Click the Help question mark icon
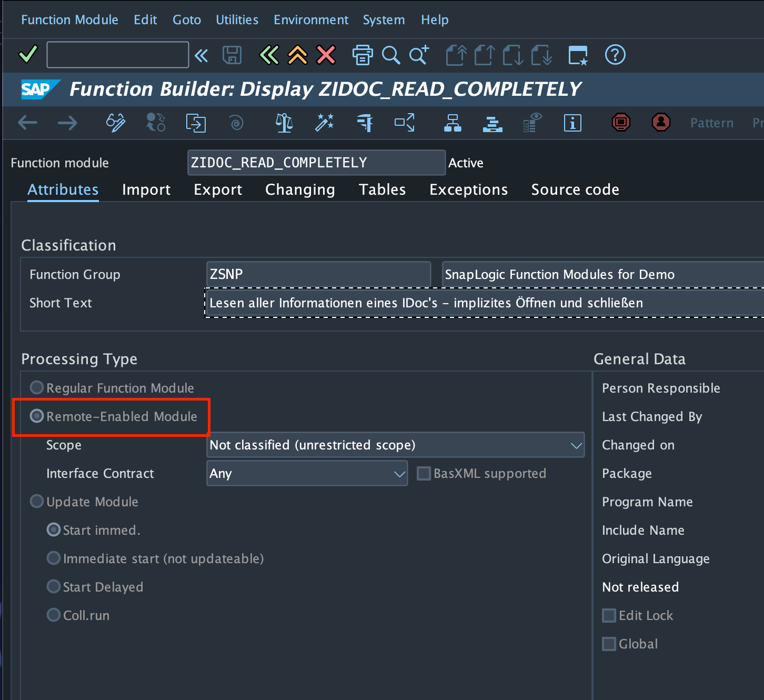 [x=615, y=55]
